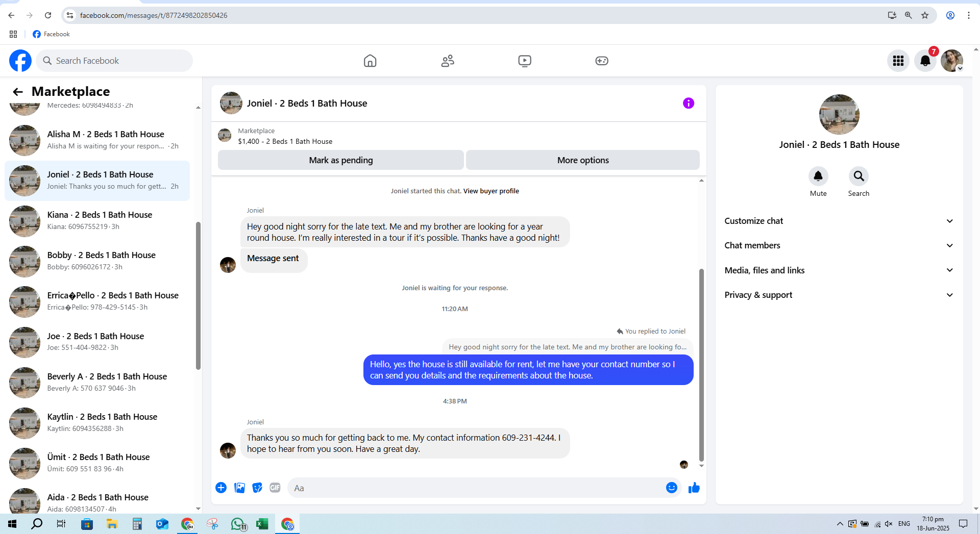The width and height of the screenshot is (980, 534).
Task: Open the Friends icon in top navigation
Action: (x=448, y=61)
